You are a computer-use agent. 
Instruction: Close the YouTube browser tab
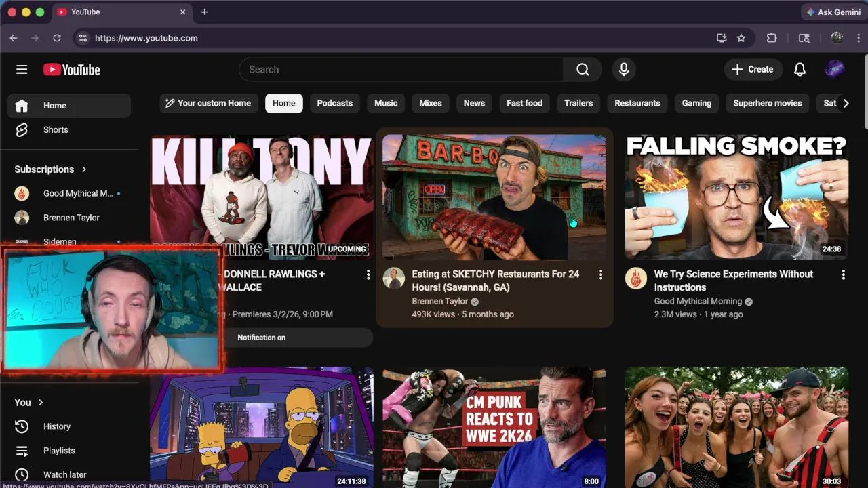(183, 12)
